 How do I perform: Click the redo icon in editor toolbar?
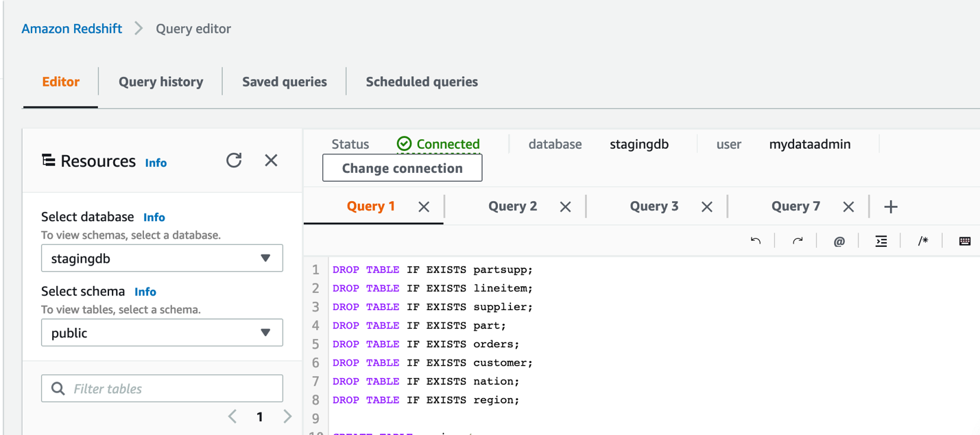click(x=798, y=241)
